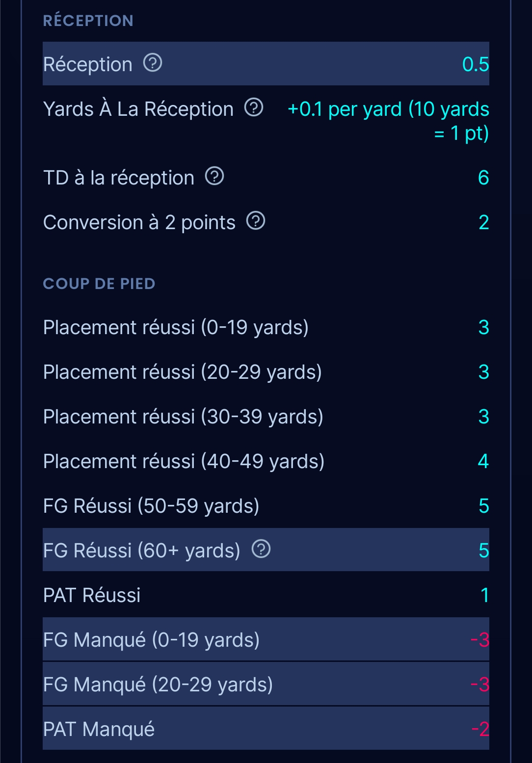Click the Conversion à 2 points label
The height and width of the screenshot is (763, 532).
pyautogui.click(x=139, y=222)
